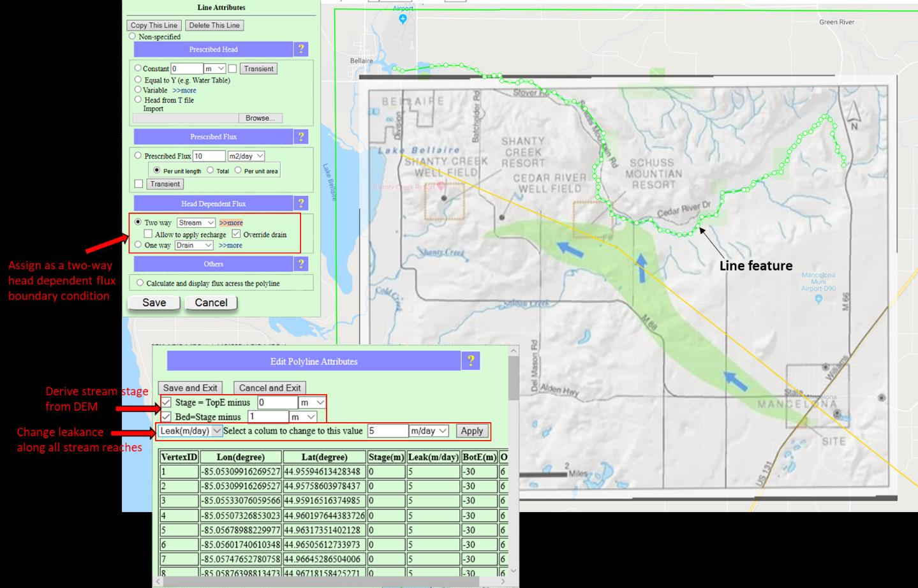Save the line attributes
Viewport: 918px width, 588px height.
pyautogui.click(x=154, y=303)
